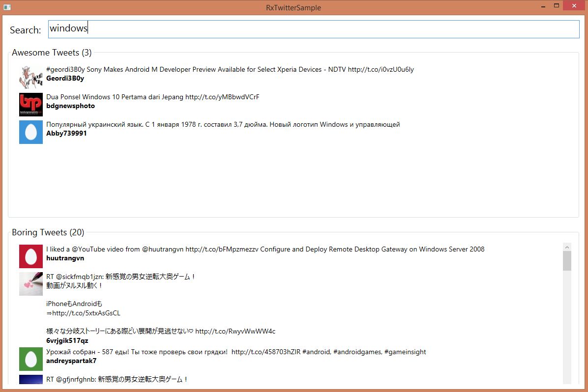The width and height of the screenshot is (588, 392).
Task: Click the Boring Tweets scrollbar up arrow
Action: coord(567,247)
